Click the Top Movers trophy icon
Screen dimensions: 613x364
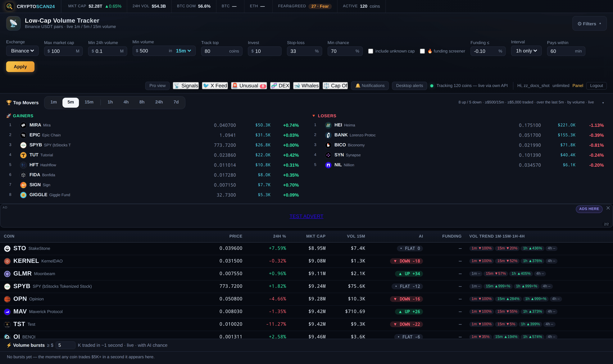(x=9, y=102)
